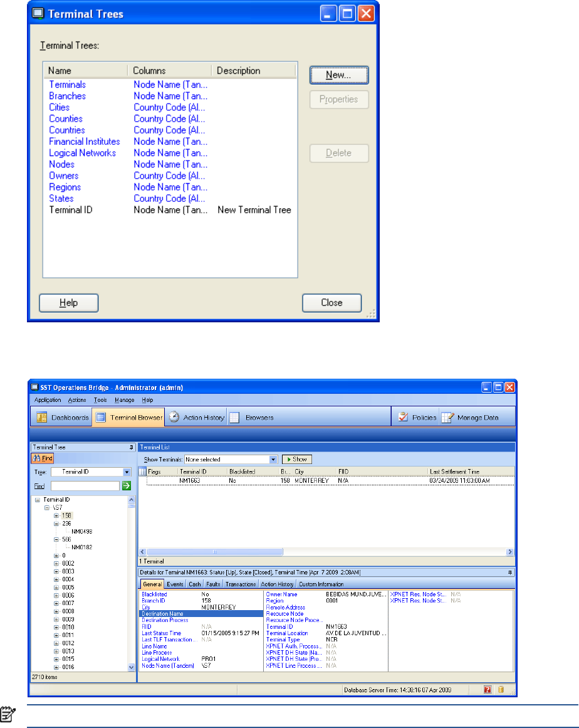Select the Countries tree entry
The width and height of the screenshot is (579, 728).
[67, 130]
